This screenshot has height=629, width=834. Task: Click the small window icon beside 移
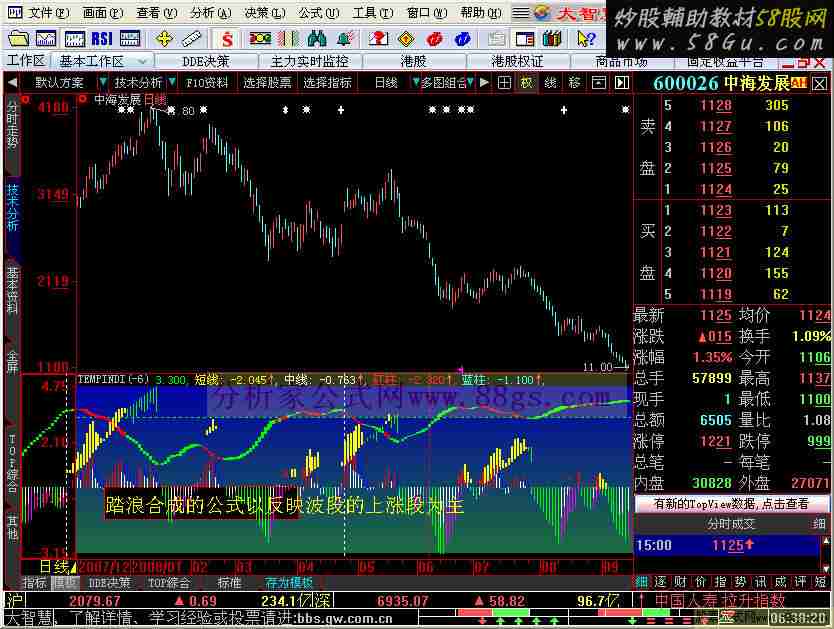point(599,82)
